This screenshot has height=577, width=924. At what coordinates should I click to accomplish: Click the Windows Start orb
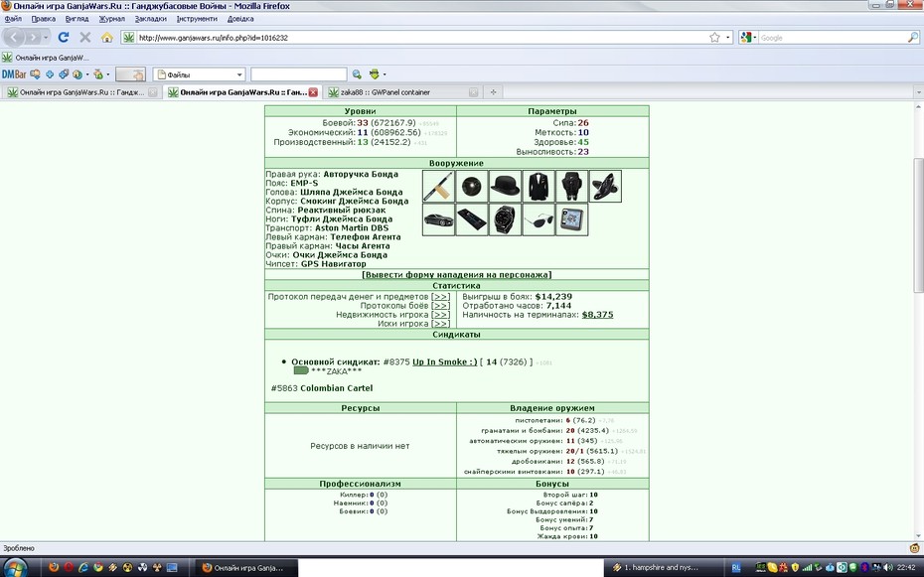tap(14, 569)
